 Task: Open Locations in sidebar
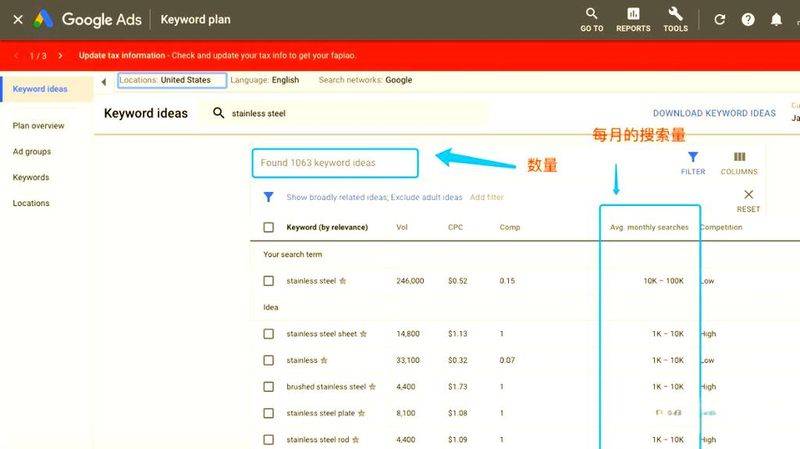click(x=31, y=203)
